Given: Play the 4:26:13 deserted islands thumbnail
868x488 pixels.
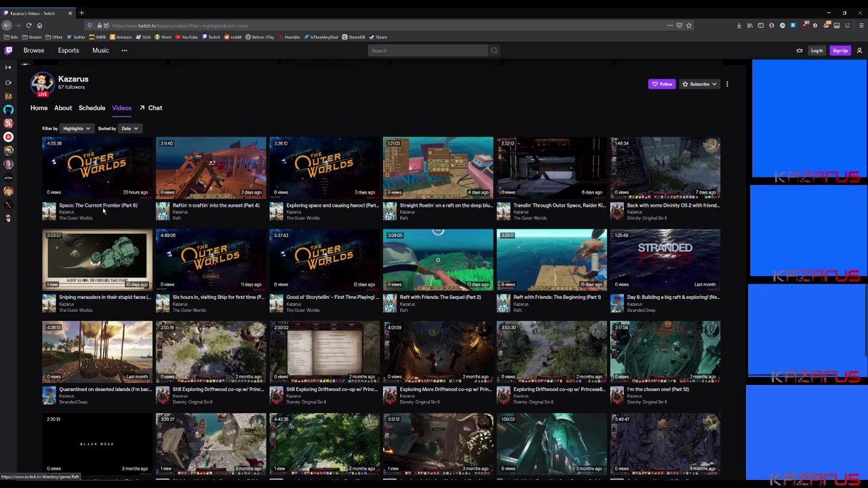Looking at the screenshot, I should pos(97,352).
